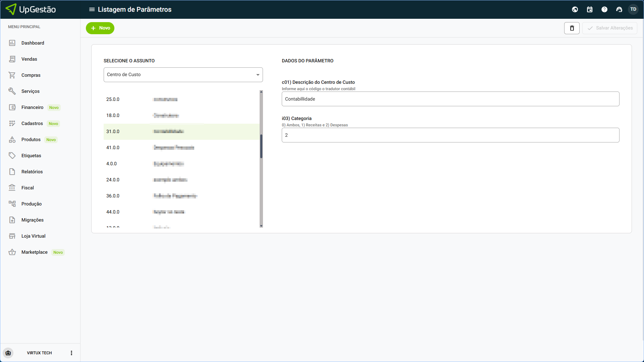The height and width of the screenshot is (362, 644).
Task: Click the Descrição do Centro de Custo field
Action: pyautogui.click(x=450, y=99)
